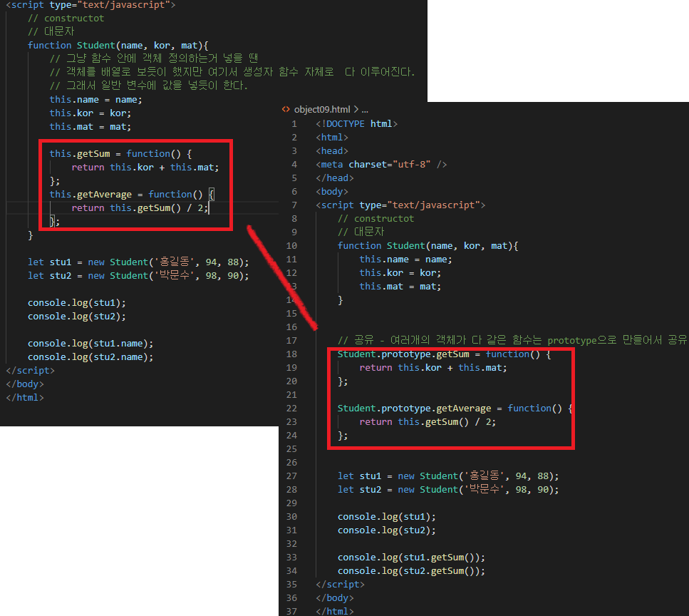Click line number 1 in the gutter
689x616 pixels.
click(294, 124)
